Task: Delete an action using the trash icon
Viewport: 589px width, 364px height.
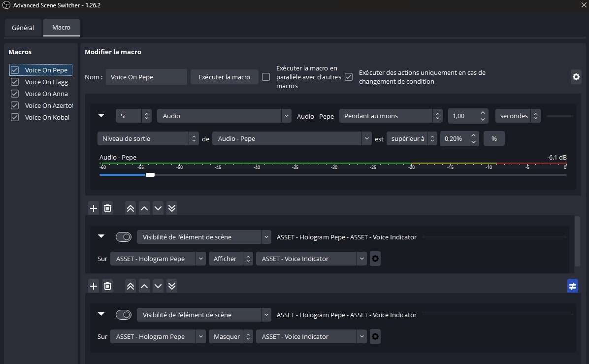Action: pos(107,208)
